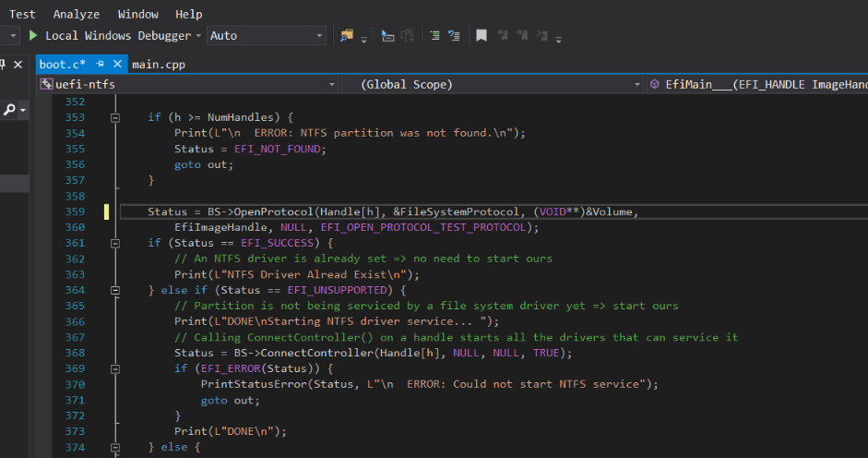Close the boot.c tab
This screenshot has width=868, height=458.
[117, 64]
